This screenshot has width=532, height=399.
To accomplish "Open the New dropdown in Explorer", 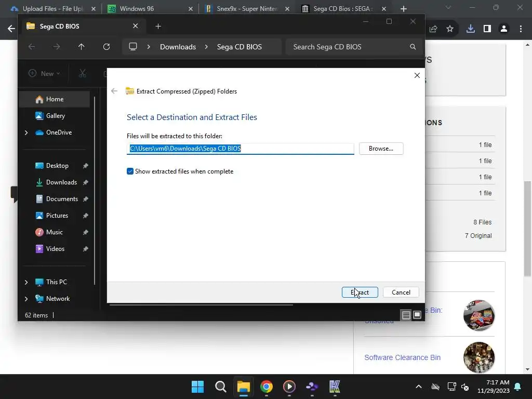I will click(x=45, y=73).
